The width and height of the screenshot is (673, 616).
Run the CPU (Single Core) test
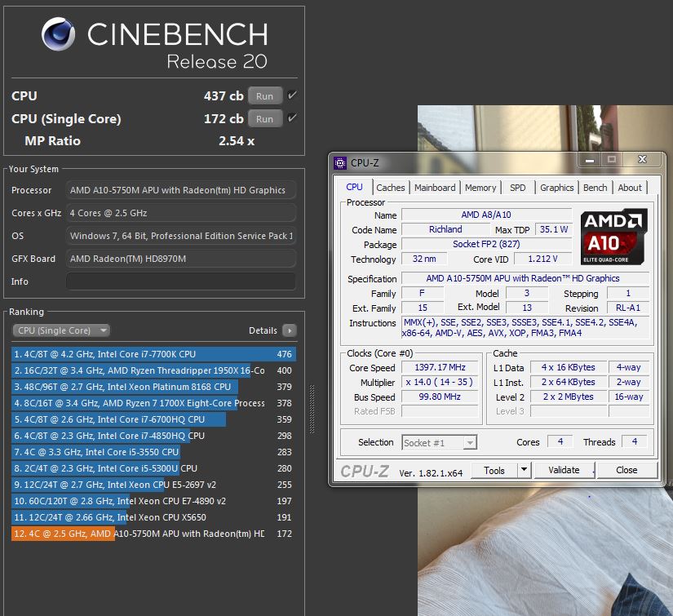click(x=265, y=118)
